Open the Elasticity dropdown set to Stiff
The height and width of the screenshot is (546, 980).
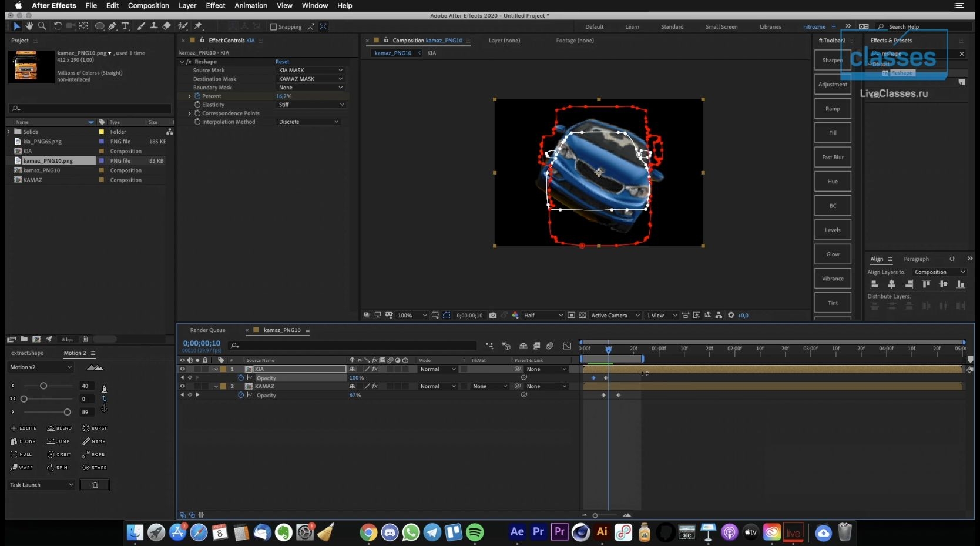tap(311, 105)
